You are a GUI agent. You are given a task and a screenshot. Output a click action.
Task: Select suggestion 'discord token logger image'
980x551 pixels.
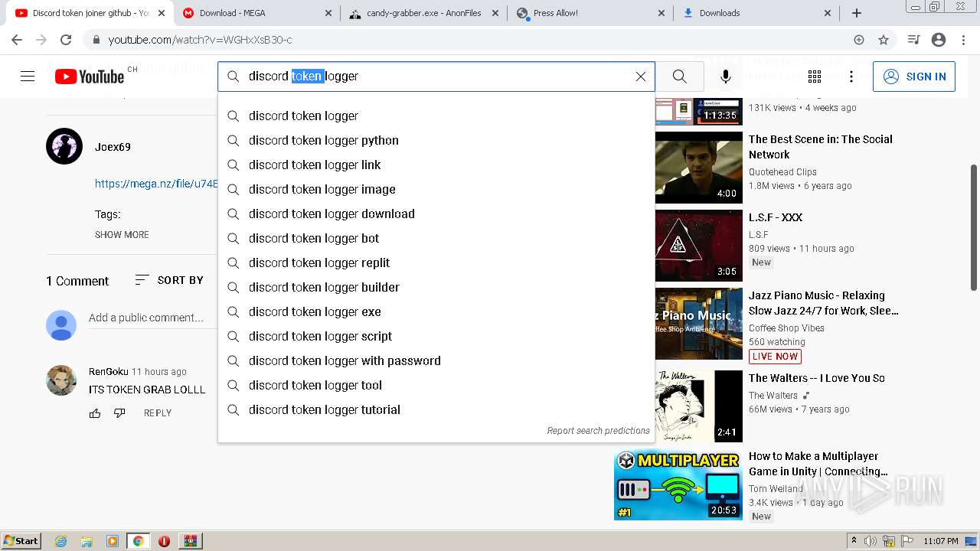coord(436,189)
